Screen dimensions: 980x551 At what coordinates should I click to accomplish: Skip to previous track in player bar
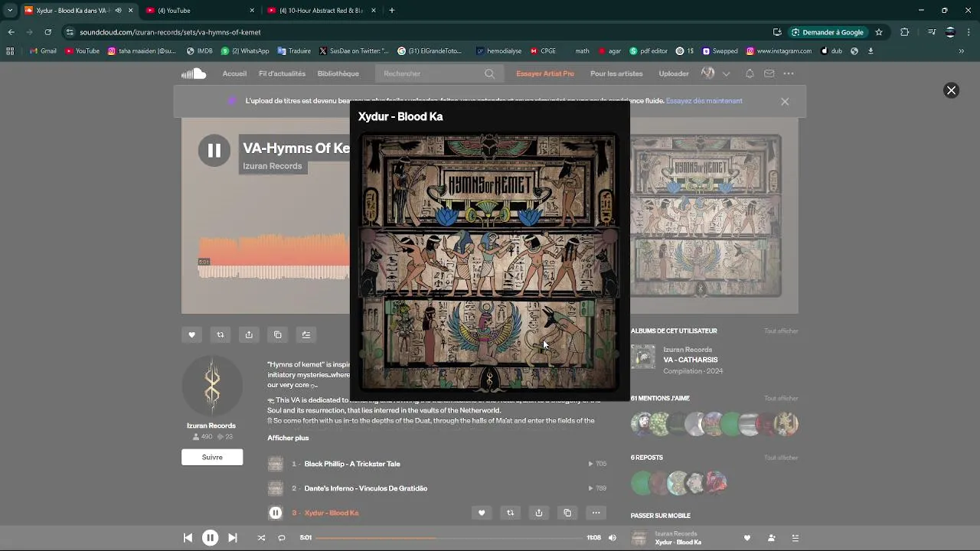tap(188, 538)
